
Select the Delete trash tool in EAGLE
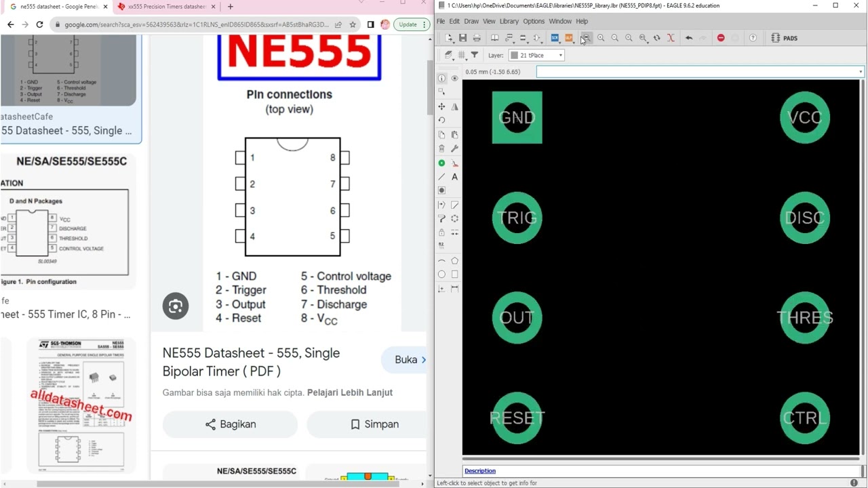[x=441, y=148]
